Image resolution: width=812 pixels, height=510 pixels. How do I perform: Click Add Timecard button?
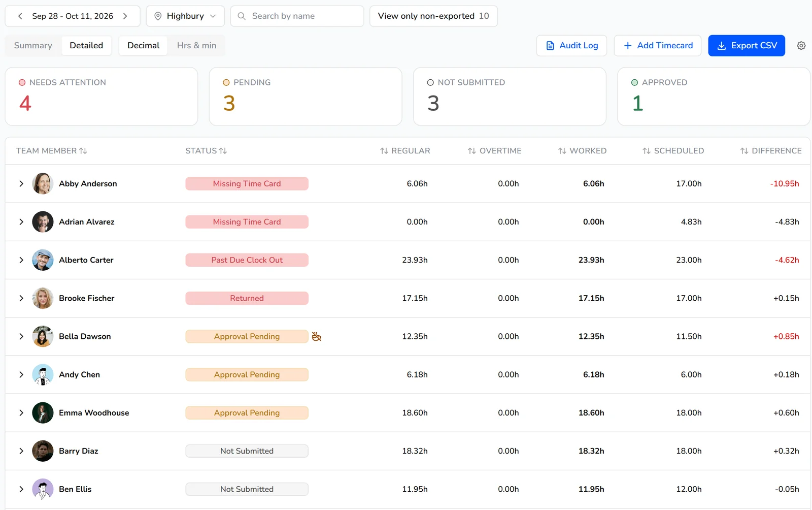coord(658,46)
